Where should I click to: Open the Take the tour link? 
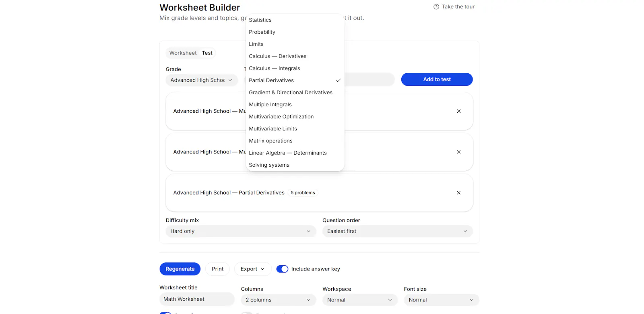click(x=454, y=7)
